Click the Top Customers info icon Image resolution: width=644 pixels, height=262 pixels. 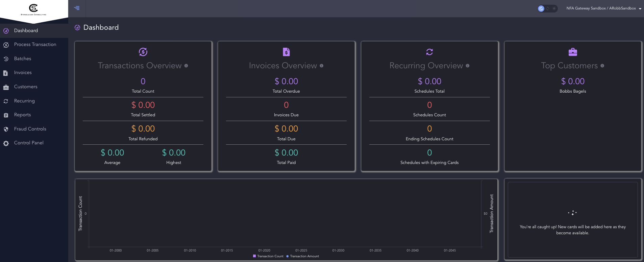(x=602, y=66)
